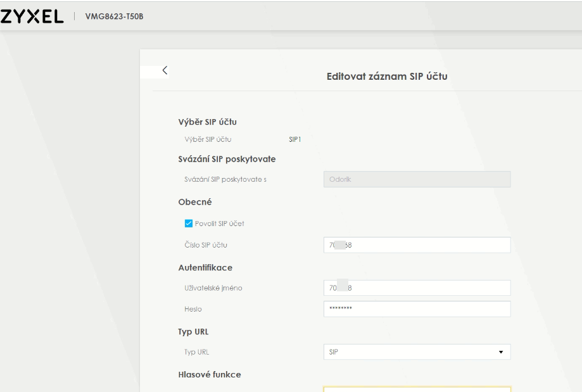Click the Editovat záznam SIP účtu title
582x392 pixels.
[x=387, y=77]
